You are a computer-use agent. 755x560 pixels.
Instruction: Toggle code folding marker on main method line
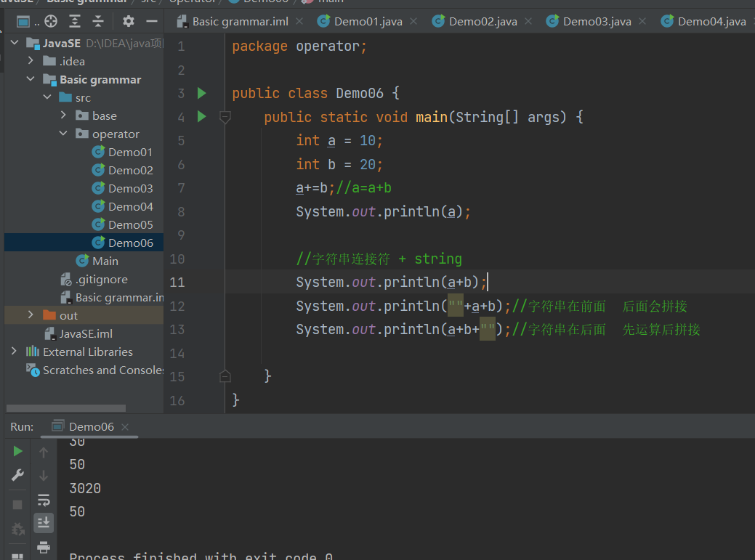(x=225, y=117)
